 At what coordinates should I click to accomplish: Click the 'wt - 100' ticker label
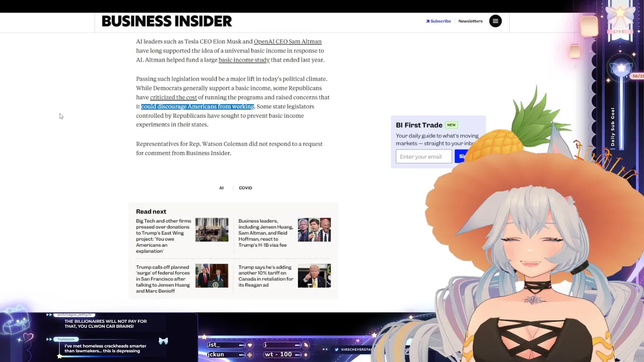(x=278, y=354)
